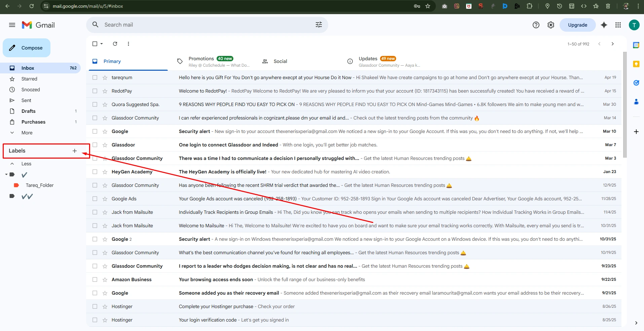Click the 1–50 of 992 page counter
The height and width of the screenshot is (331, 644).
578,44
